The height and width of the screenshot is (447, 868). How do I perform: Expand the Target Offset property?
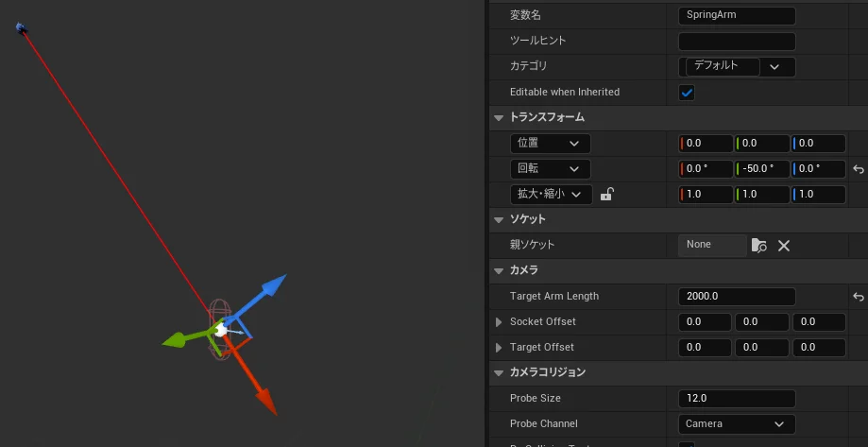tap(499, 348)
